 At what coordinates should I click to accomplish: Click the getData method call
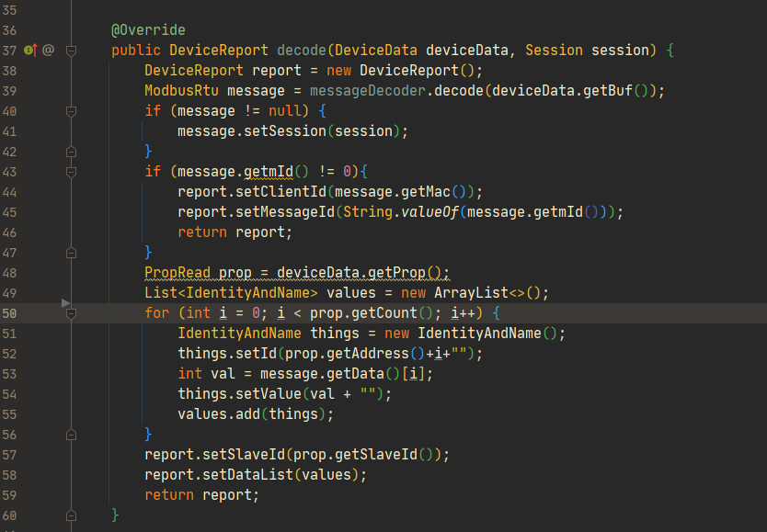click(x=355, y=374)
